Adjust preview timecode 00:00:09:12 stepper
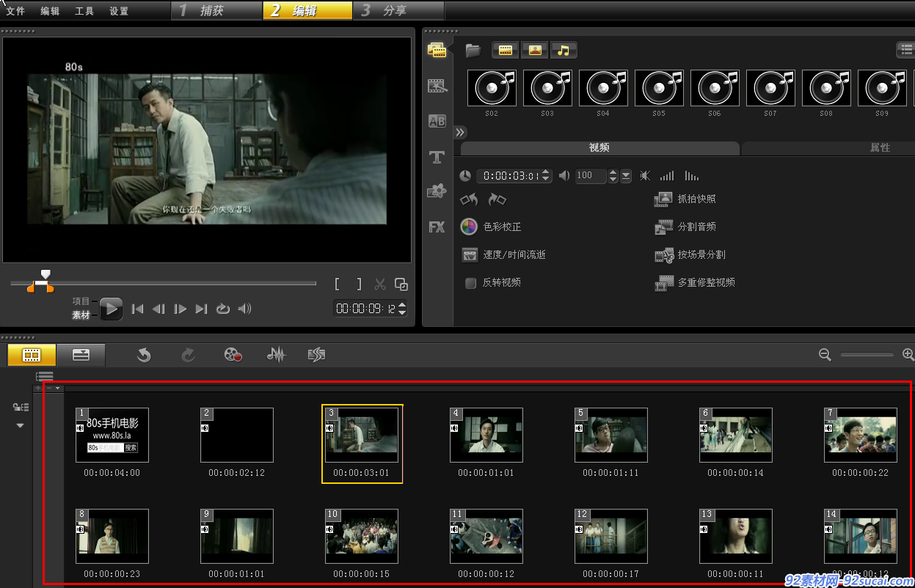Screen dimensions: 915x588 click(401, 309)
